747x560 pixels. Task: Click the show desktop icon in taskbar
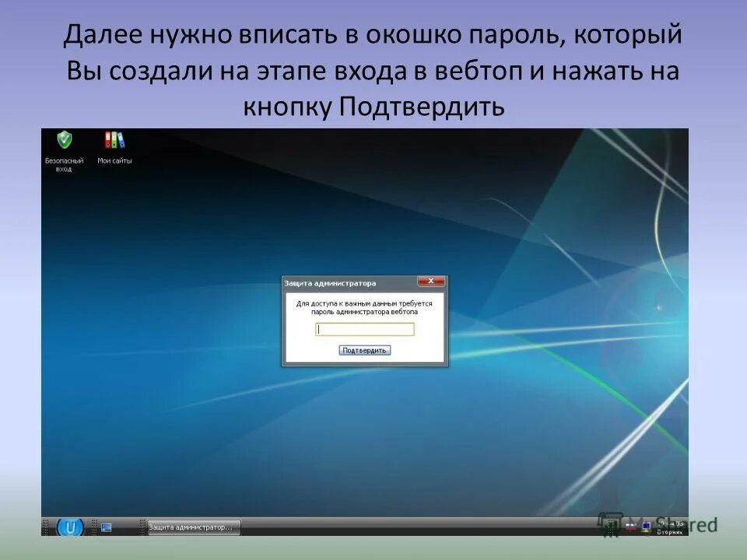(x=105, y=526)
